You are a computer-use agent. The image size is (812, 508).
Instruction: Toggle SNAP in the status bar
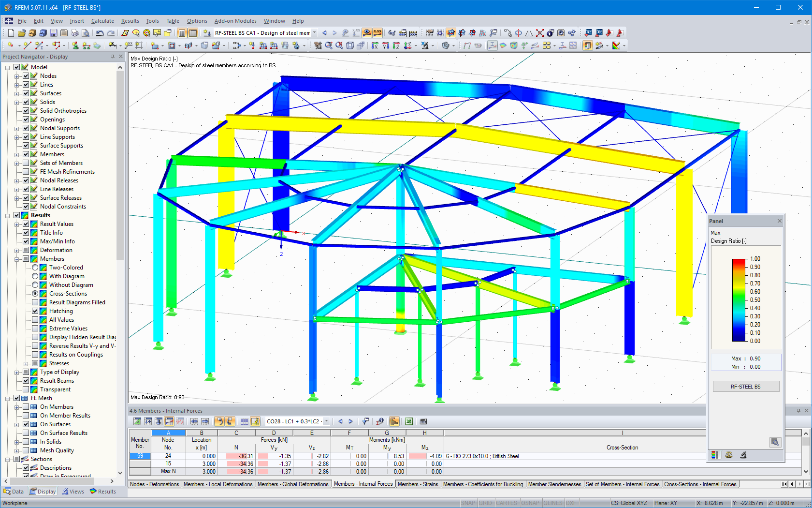pos(468,503)
